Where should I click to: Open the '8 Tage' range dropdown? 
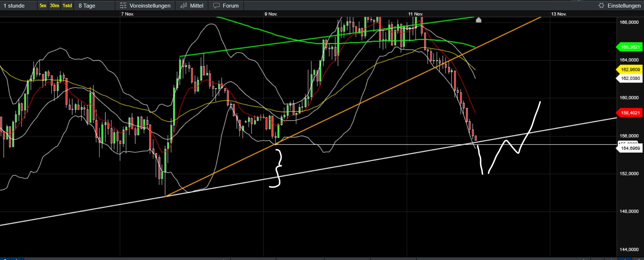[87, 6]
